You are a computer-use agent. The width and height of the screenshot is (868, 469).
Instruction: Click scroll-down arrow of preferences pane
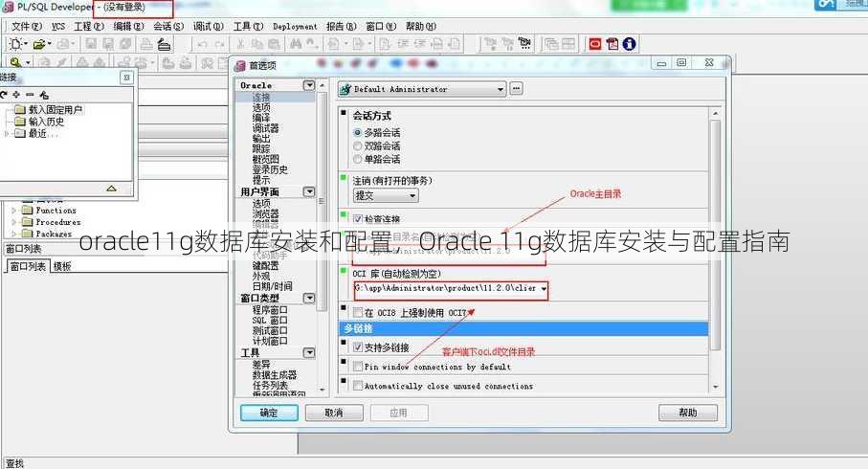click(715, 387)
